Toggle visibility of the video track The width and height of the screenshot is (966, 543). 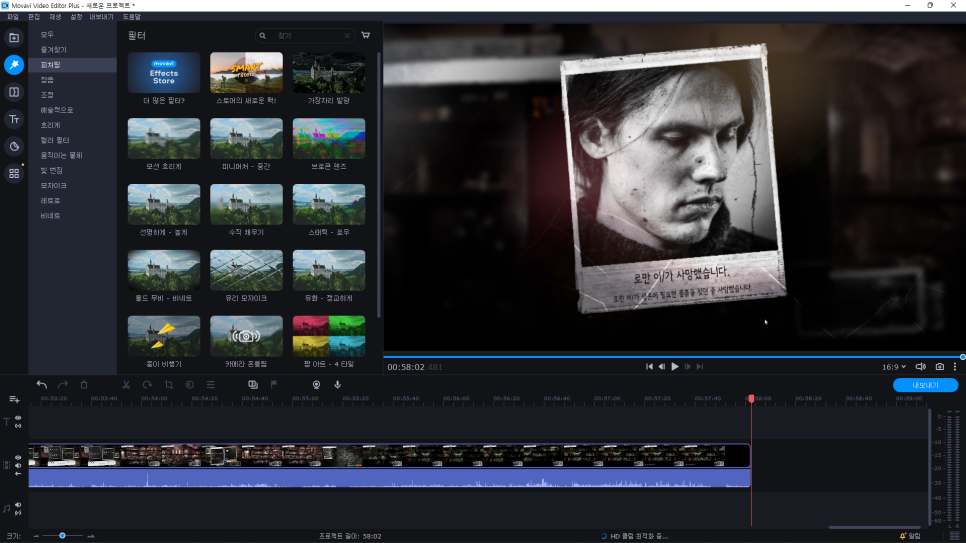point(18,458)
